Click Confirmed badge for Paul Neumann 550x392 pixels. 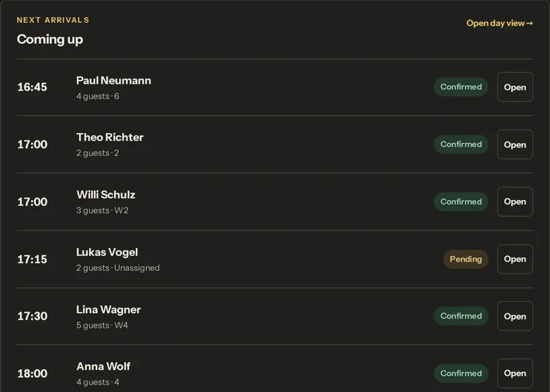461,87
